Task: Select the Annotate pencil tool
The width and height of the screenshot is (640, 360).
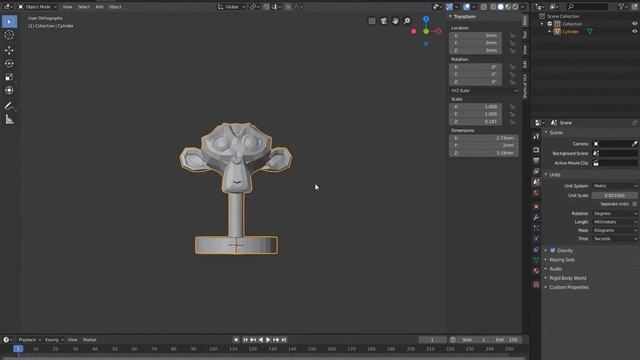Action: [9, 106]
